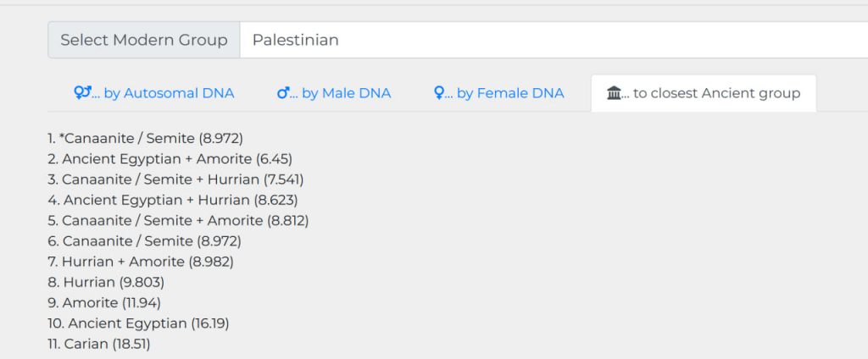Viewport: 868px width, 359px height.
Task: Select Ancient Egyptian + Amorite entry
Action: pyautogui.click(x=170, y=159)
